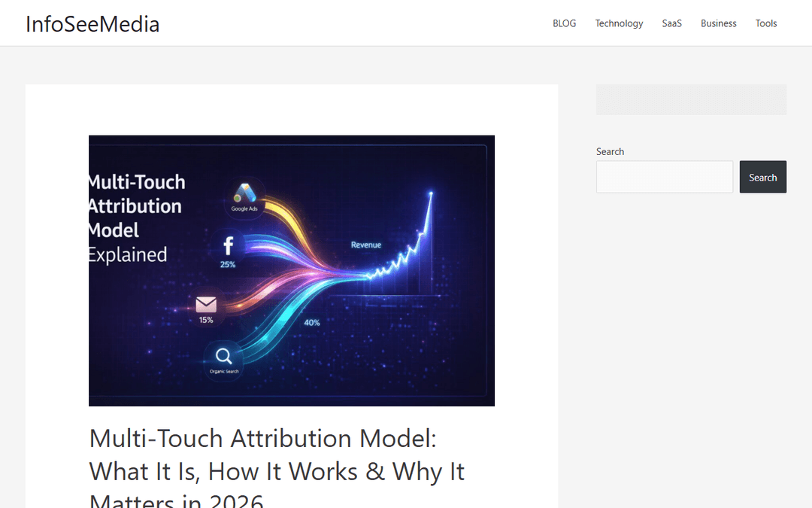Select the SaaS navigation link

(671, 23)
